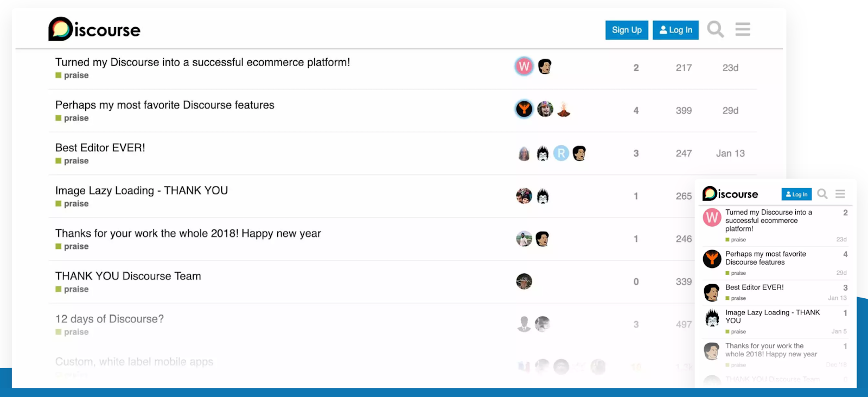Screen dimensions: 868x397
Task: Click first avatar on Thanks for your work row
Action: (524, 239)
